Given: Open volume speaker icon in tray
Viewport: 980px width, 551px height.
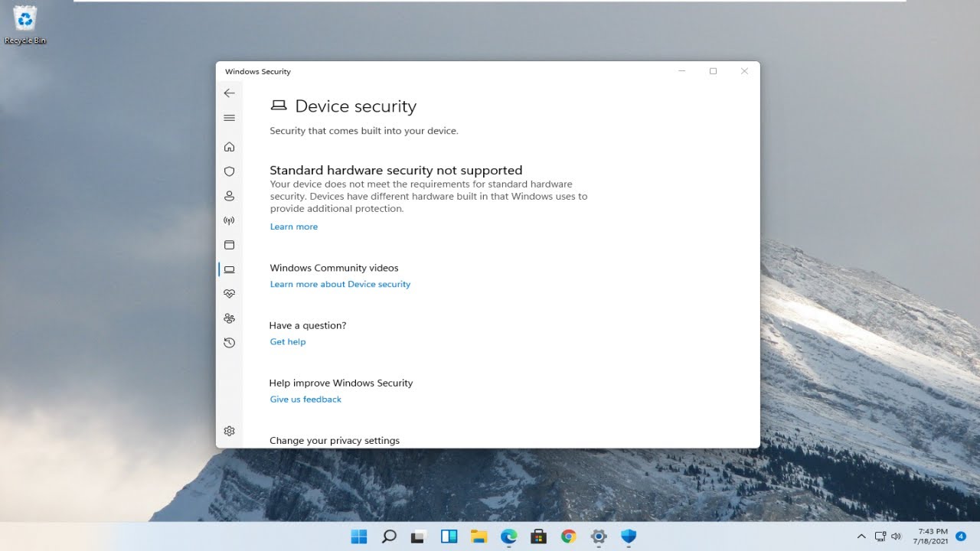Looking at the screenshot, I should click(897, 536).
